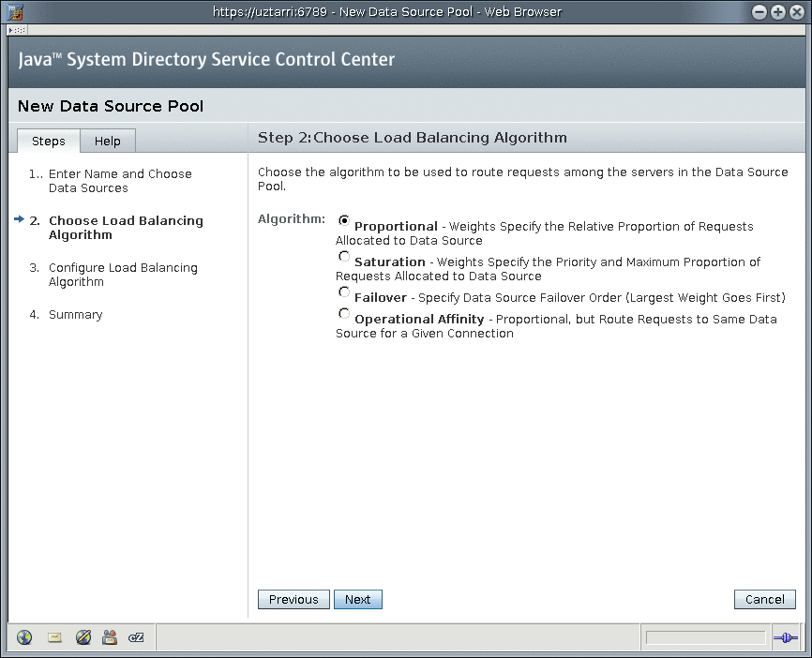The width and height of the screenshot is (812, 658).
Task: Select the Proportional algorithm radio button
Action: (344, 220)
